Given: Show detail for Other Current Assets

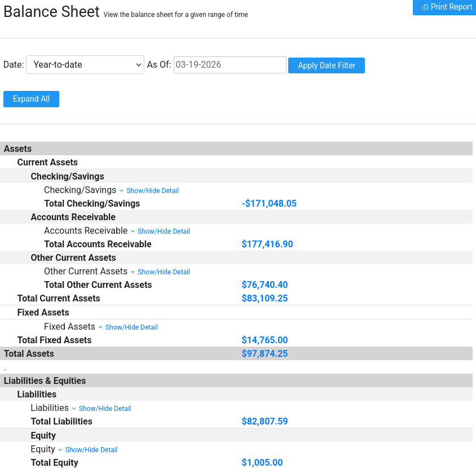Looking at the screenshot, I should point(164,272).
